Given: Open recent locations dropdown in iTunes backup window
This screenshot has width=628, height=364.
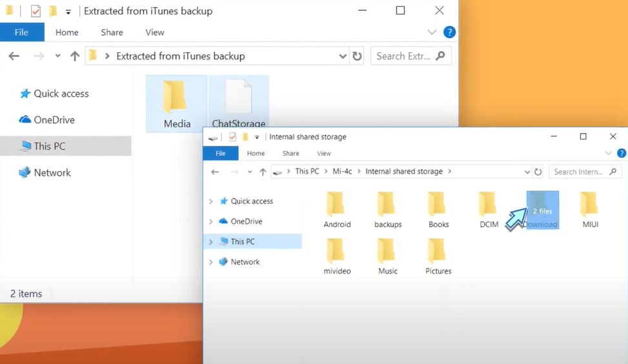Looking at the screenshot, I should [57, 56].
